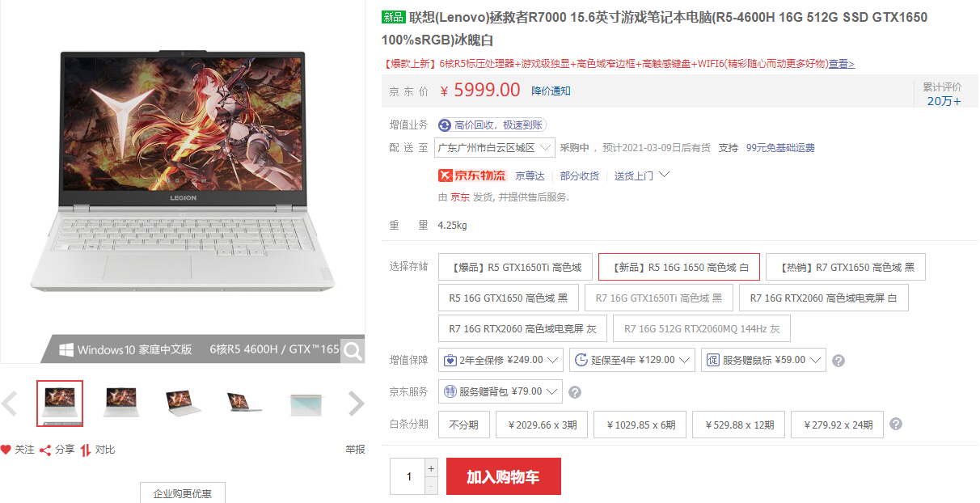Show next thumbnails with right arrow

(x=357, y=404)
